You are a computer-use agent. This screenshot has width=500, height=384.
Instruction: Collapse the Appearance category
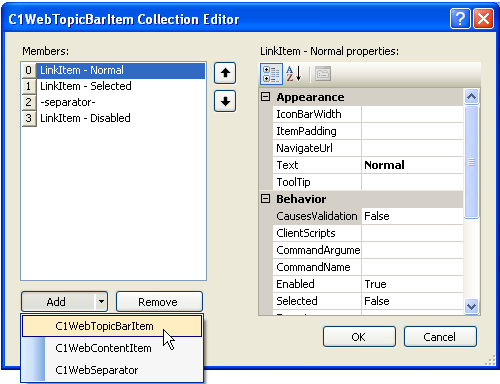coord(265,97)
